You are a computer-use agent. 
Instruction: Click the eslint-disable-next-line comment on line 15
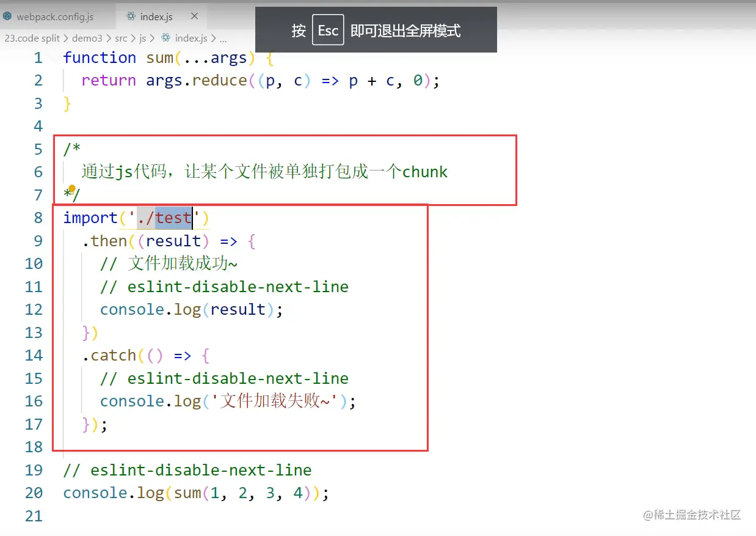point(224,378)
